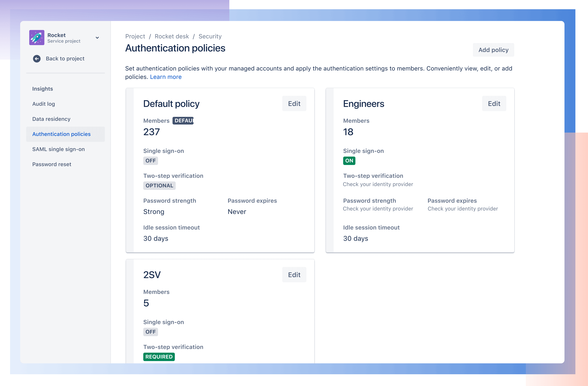Click Edit button on Engineers policy

[x=493, y=103]
